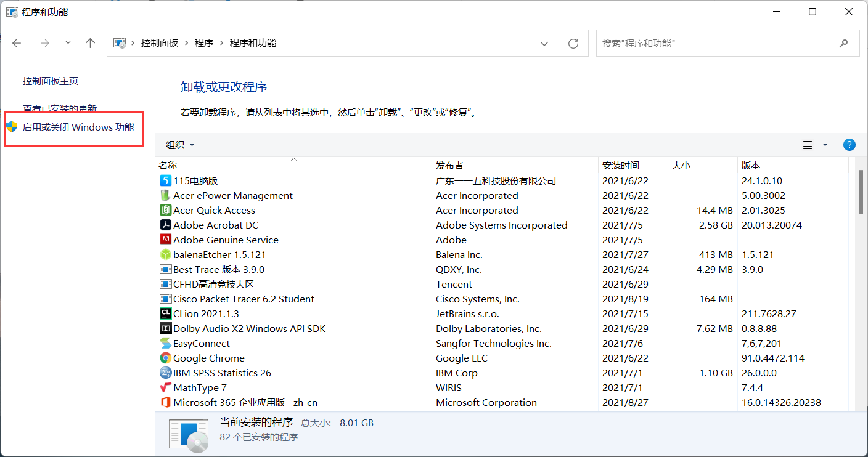Viewport: 868px width, 457px height.
Task: Expand recent locations chevron near navigation arrows
Action: 68,43
